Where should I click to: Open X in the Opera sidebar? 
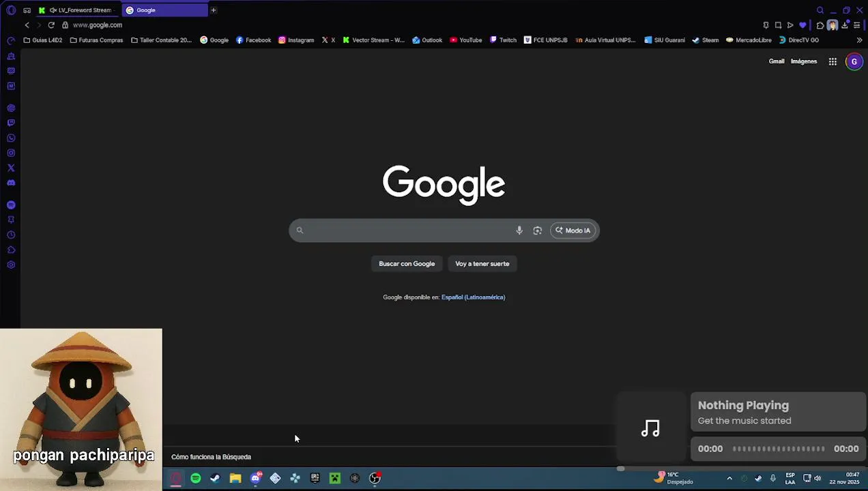click(x=11, y=168)
